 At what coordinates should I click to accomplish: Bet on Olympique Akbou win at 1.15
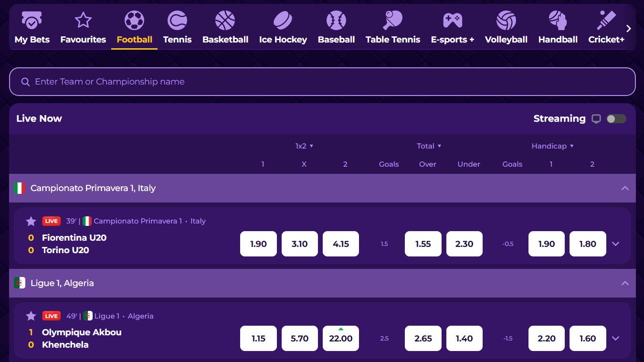pyautogui.click(x=258, y=339)
